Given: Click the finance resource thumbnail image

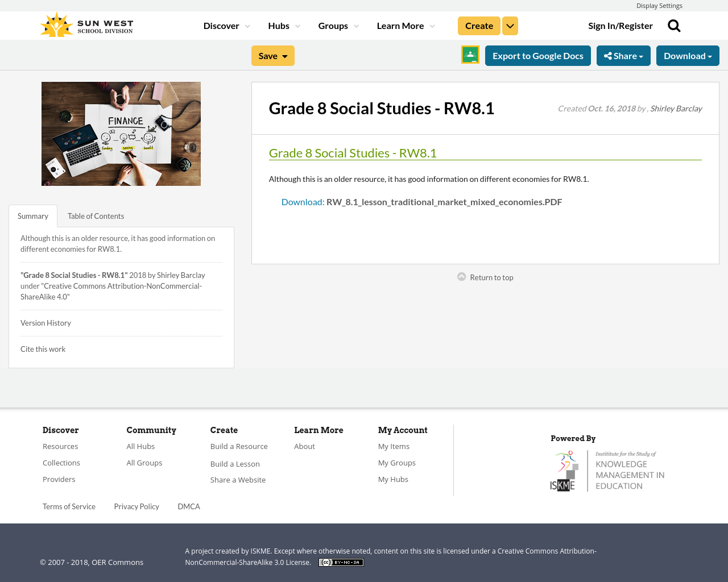Looking at the screenshot, I should point(121,134).
